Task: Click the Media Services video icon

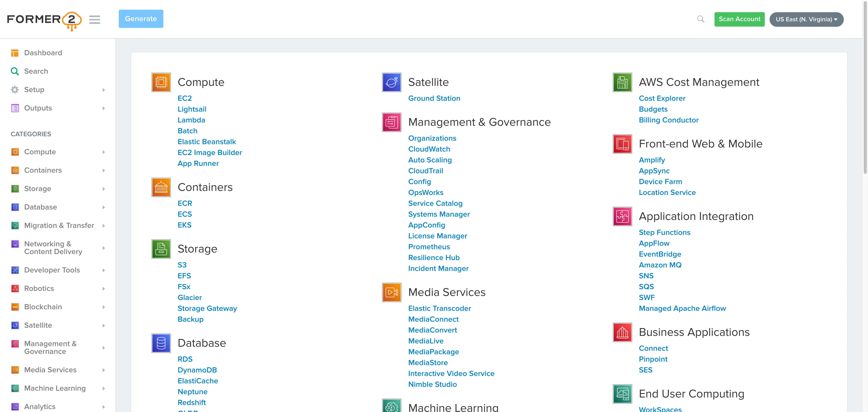Action: point(392,292)
